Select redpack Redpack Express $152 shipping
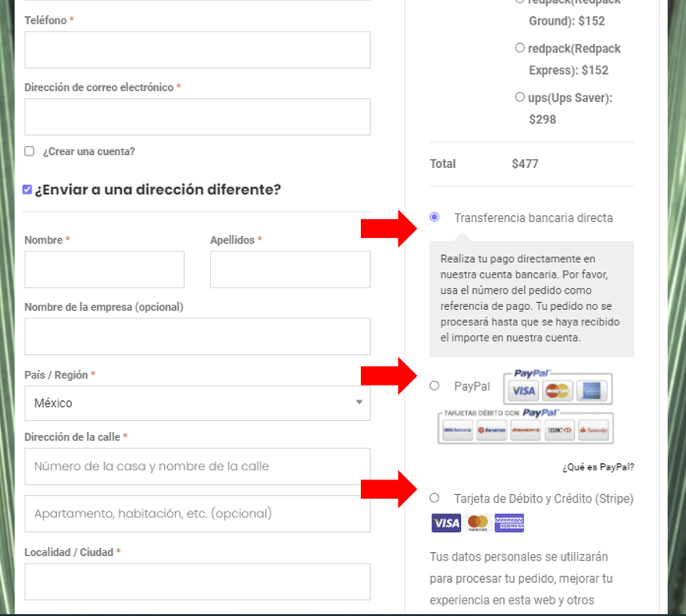 click(x=520, y=48)
